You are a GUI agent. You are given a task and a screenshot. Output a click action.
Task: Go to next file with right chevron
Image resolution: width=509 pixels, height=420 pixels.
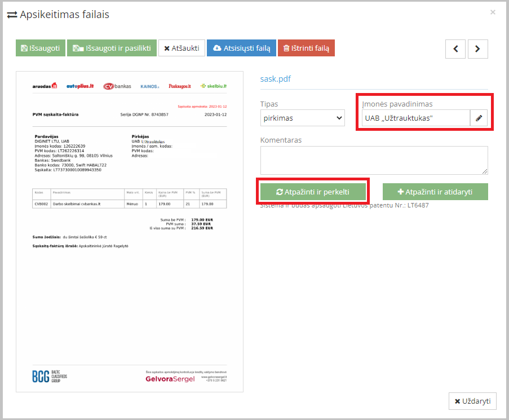coord(477,49)
